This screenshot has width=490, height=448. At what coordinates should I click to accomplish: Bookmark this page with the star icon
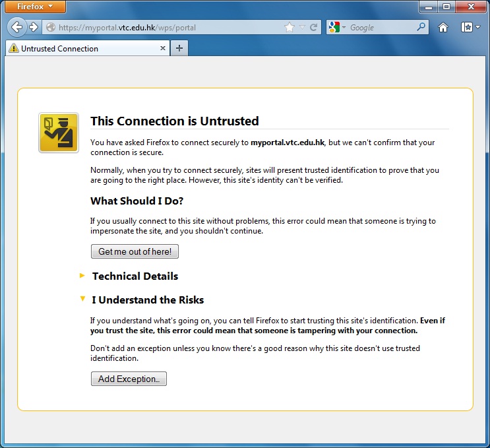point(290,28)
